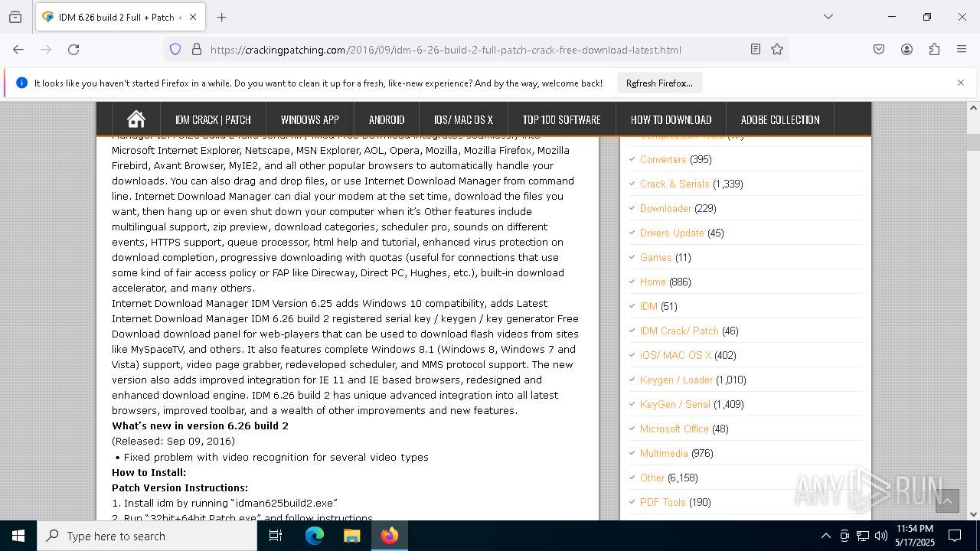This screenshot has width=980, height=551.
Task: Open Windows notification center
Action: (955, 536)
